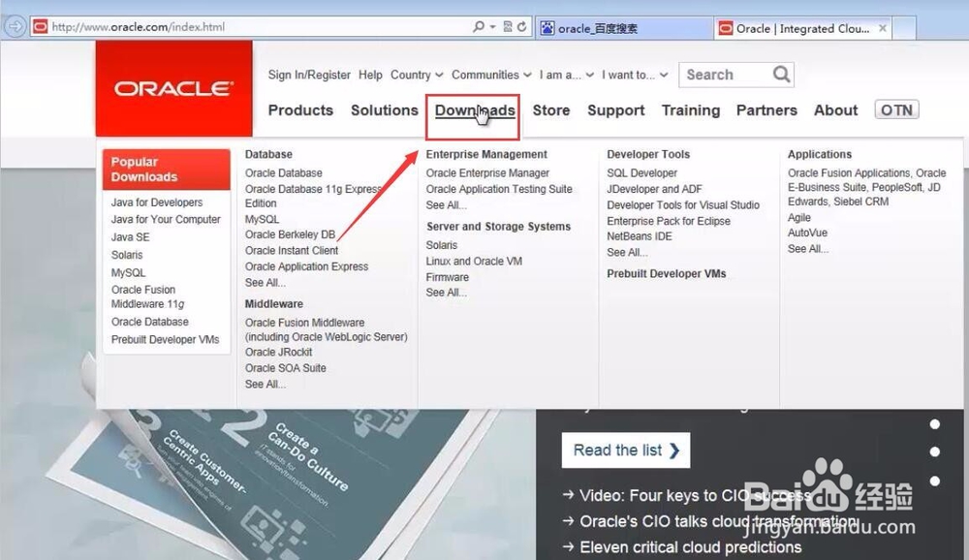
Task: Click Oracle Enterprise Manager link
Action: point(487,173)
